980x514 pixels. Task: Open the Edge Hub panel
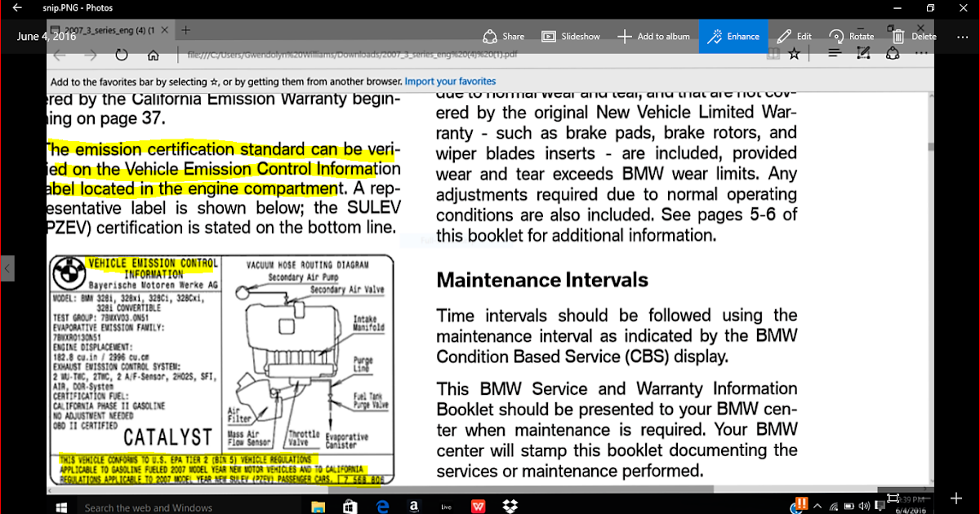tap(834, 54)
